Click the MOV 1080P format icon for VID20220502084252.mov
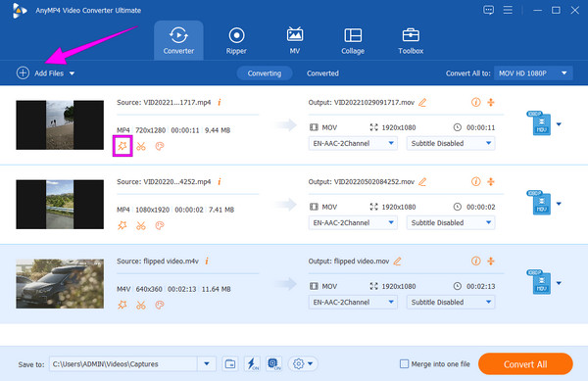 539,203
